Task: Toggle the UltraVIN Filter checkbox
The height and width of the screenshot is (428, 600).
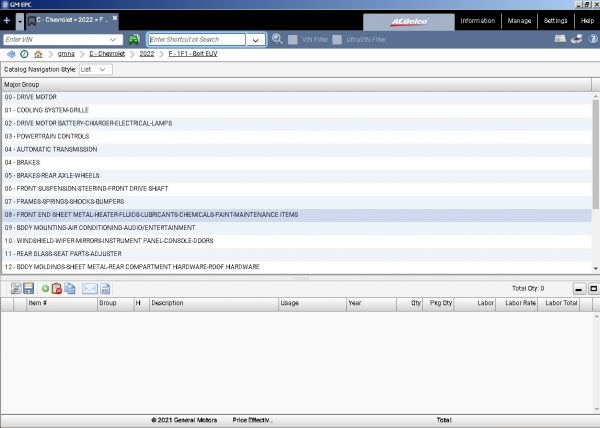Action: click(x=337, y=39)
